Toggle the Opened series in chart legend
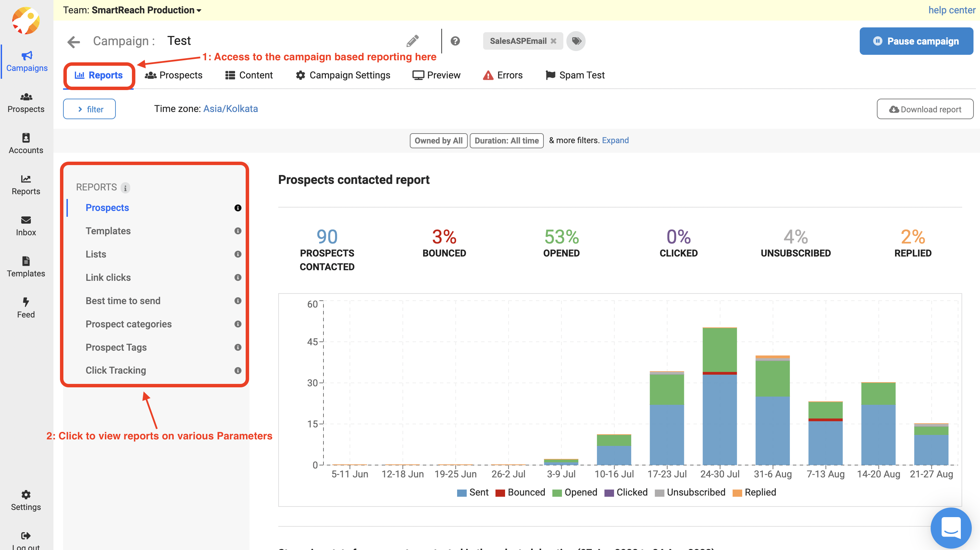The height and width of the screenshot is (550, 980). click(x=574, y=492)
